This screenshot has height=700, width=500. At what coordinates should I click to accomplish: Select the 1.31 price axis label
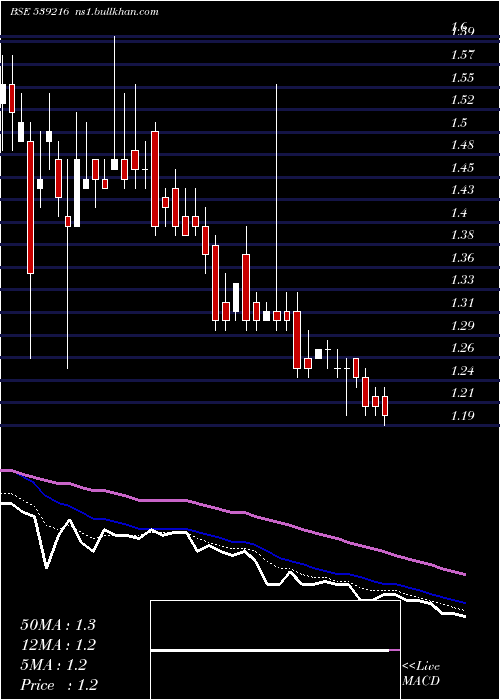coord(462,303)
